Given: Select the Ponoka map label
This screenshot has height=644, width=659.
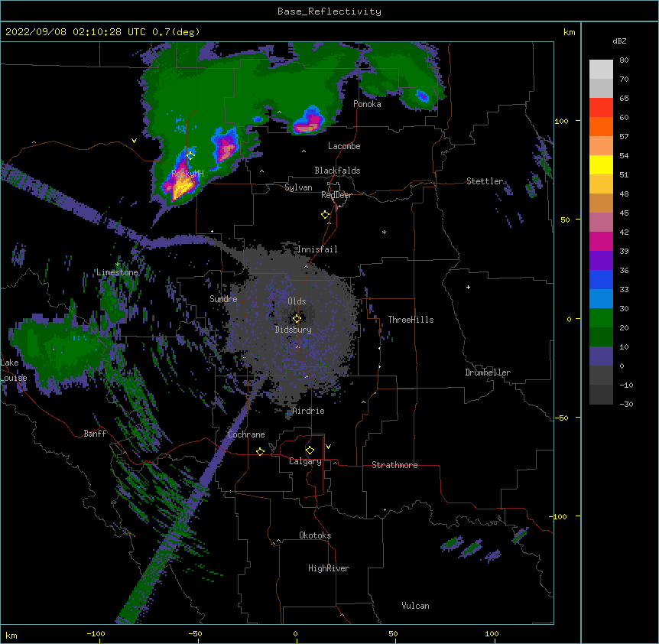Looking at the screenshot, I should point(367,104).
